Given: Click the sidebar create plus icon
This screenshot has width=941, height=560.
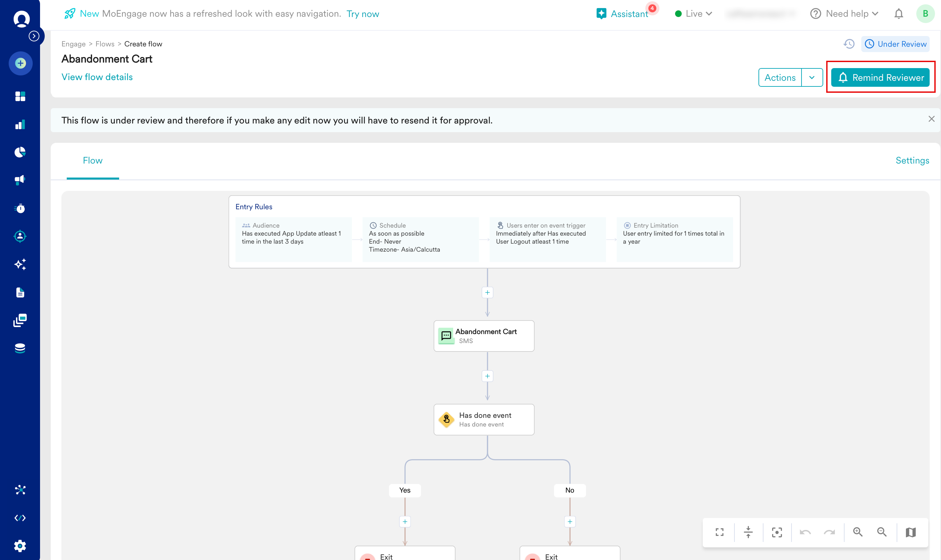Looking at the screenshot, I should point(20,63).
